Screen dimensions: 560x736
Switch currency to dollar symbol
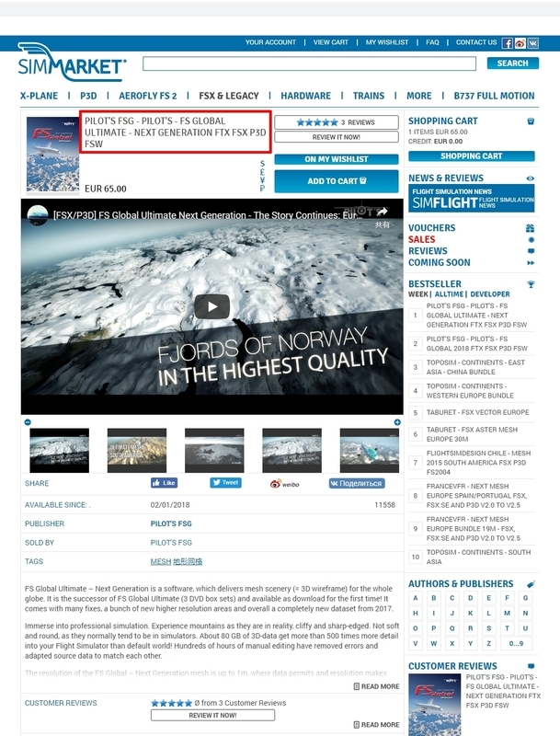262,164
